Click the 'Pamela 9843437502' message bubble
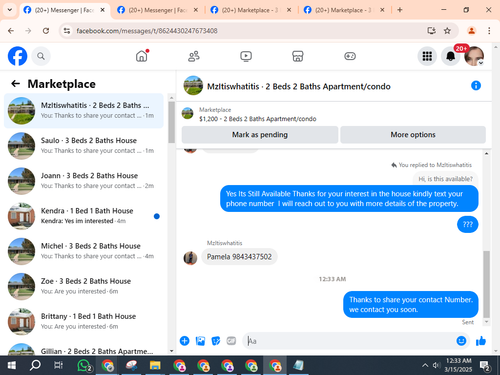 (239, 257)
